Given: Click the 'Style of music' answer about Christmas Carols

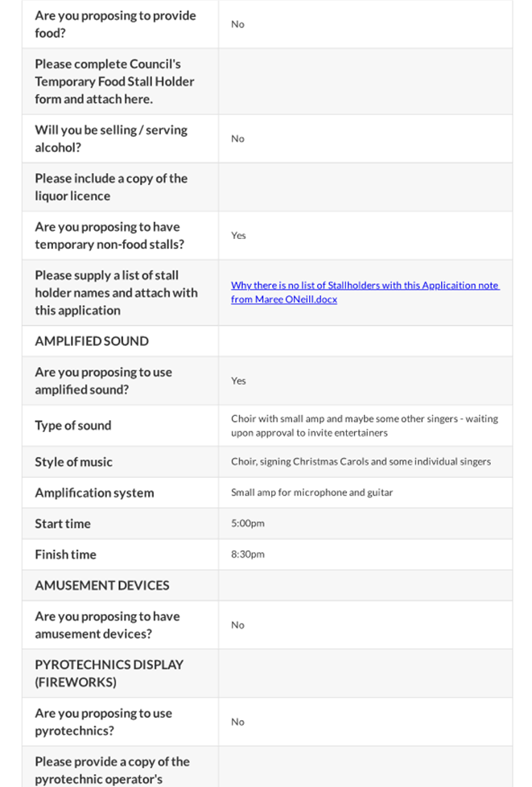Looking at the screenshot, I should pyautogui.click(x=361, y=462).
